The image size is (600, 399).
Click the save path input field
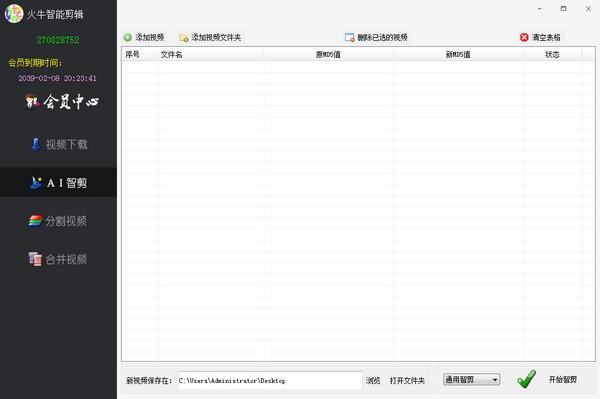270,381
